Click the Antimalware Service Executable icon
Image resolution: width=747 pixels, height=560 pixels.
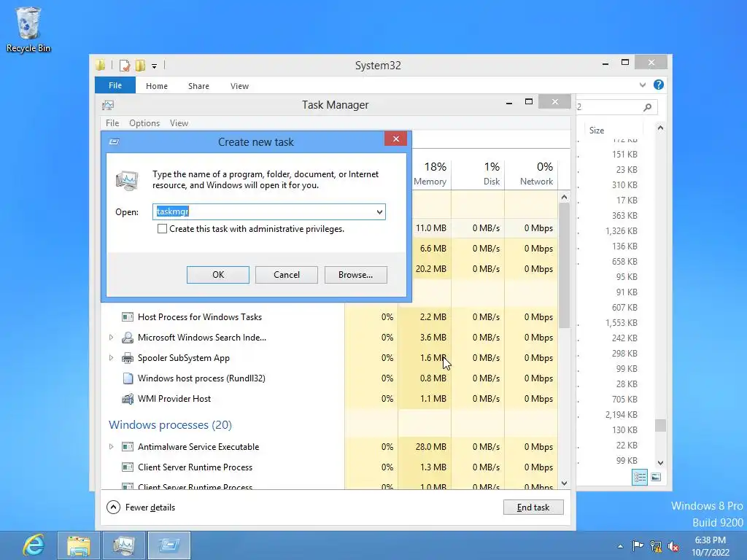pyautogui.click(x=127, y=447)
